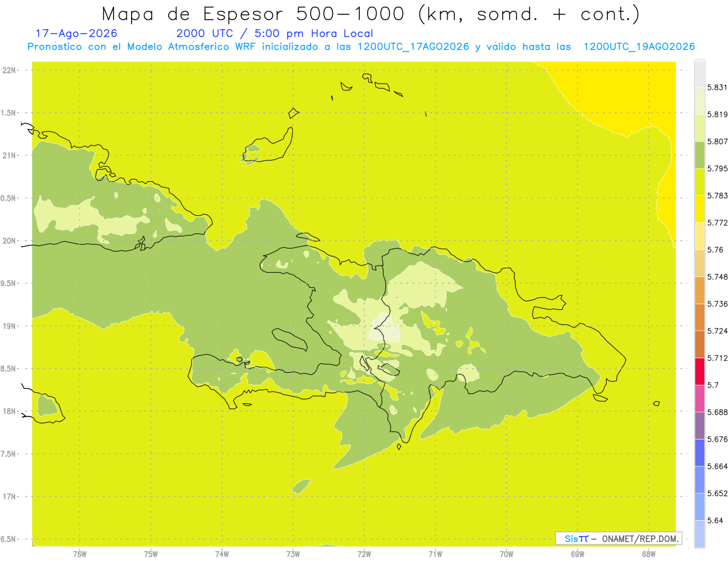Screen dimensions: 728x562
Task: Select the legend value 5.76
Action: pyautogui.click(x=715, y=250)
